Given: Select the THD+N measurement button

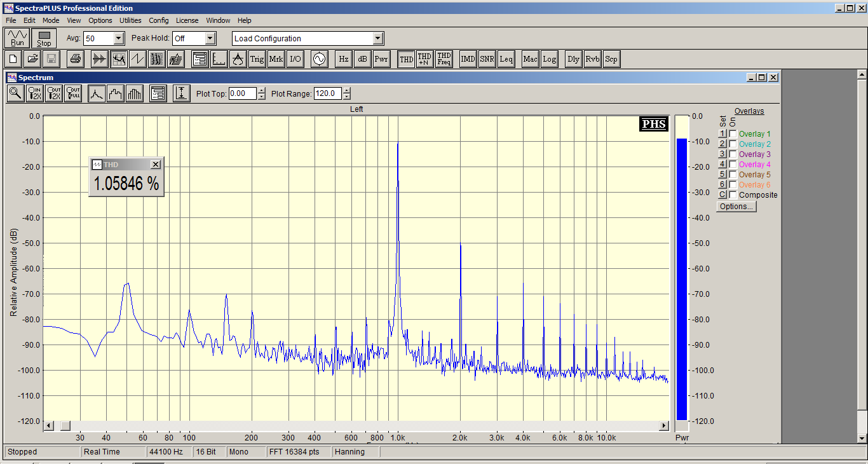Looking at the screenshot, I should click(x=424, y=59).
